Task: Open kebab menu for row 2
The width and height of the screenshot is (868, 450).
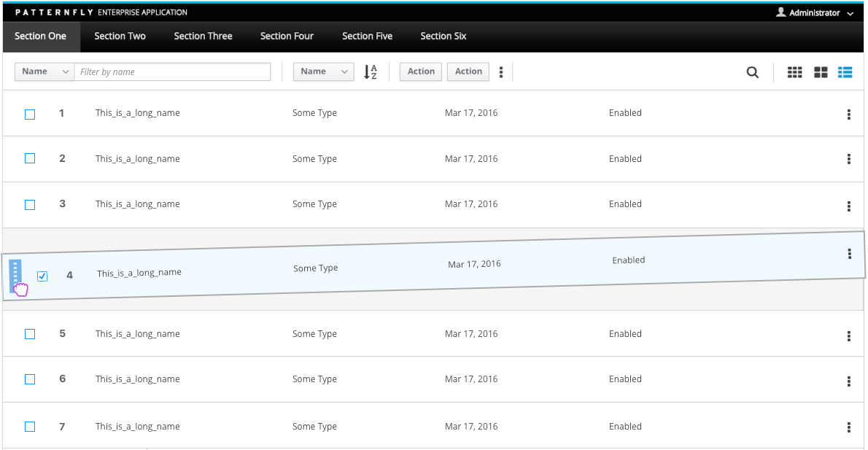Action: [x=848, y=160]
